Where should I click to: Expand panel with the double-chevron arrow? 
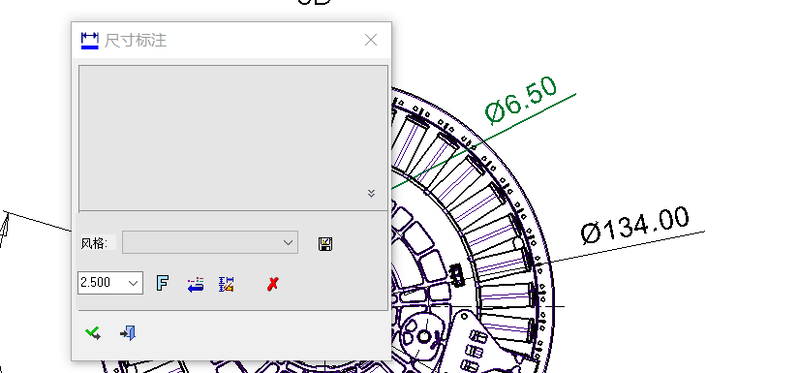pos(371,193)
